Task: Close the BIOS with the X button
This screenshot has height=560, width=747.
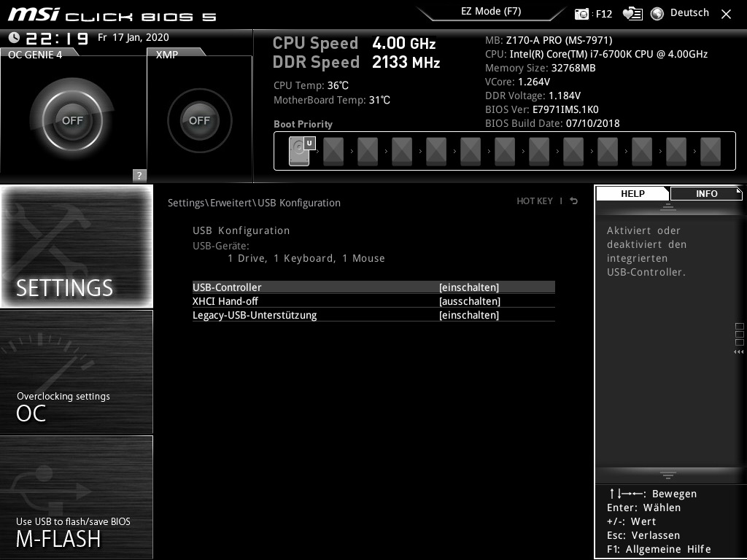Action: click(x=726, y=14)
